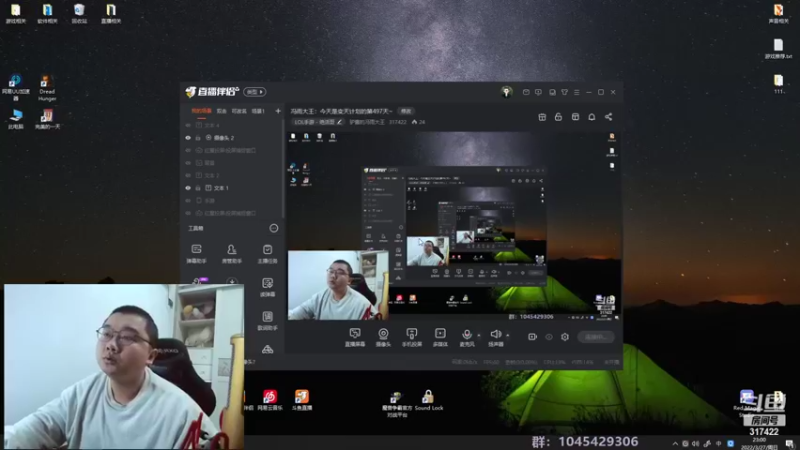Toggle preview eye icon in bottom bar
The image size is (800, 450).
(x=549, y=337)
